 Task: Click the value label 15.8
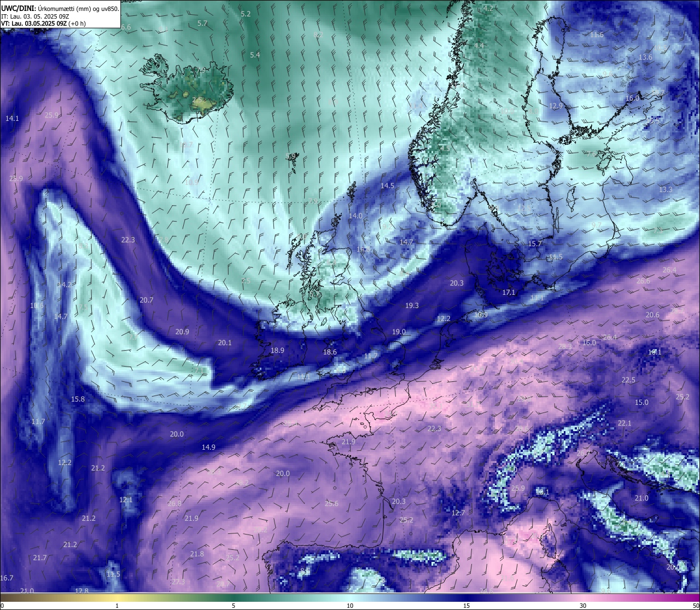[x=78, y=399]
